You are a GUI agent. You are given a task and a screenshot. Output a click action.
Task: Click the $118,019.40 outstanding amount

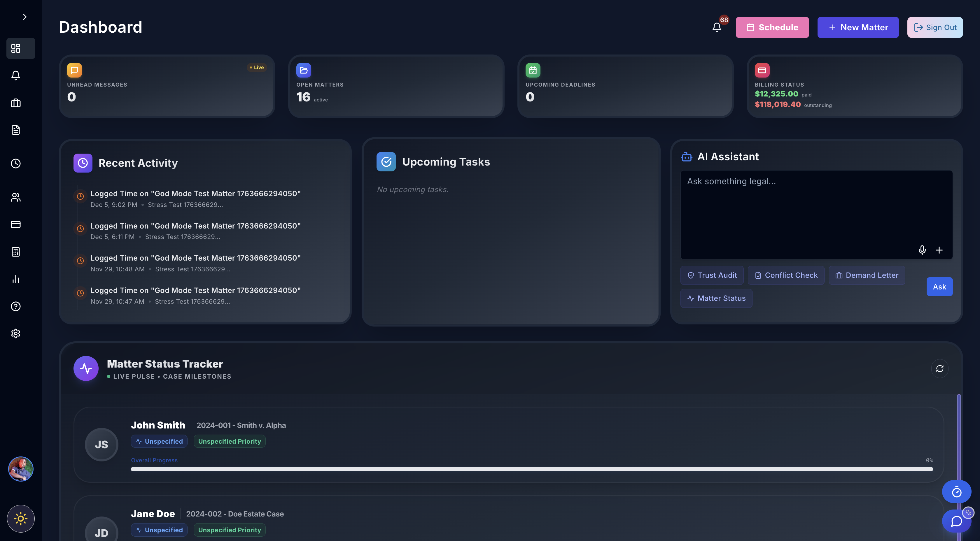[778, 105]
